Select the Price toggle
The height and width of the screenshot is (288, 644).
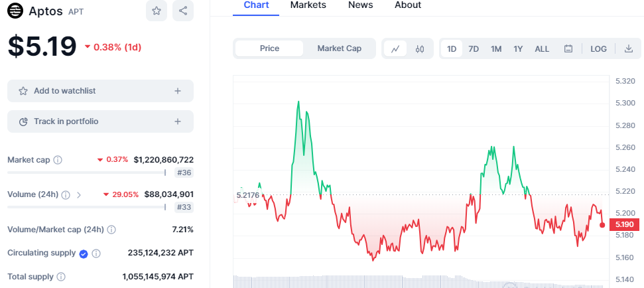[x=269, y=48]
